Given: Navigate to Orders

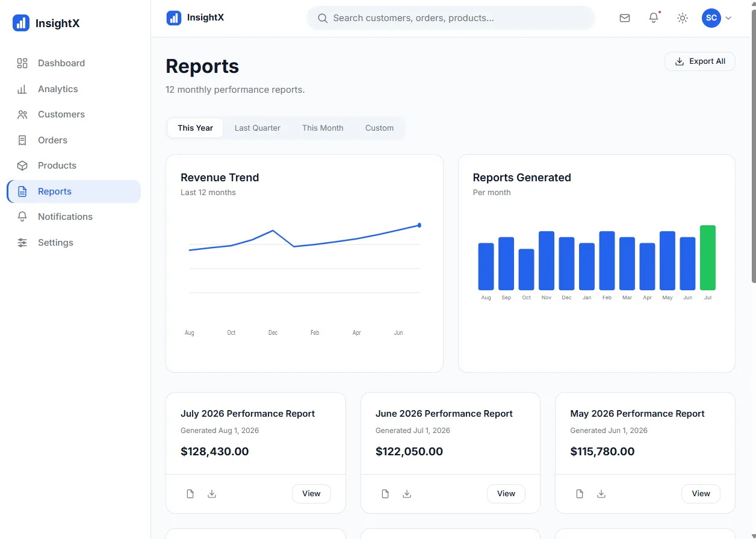Looking at the screenshot, I should (x=73, y=140).
